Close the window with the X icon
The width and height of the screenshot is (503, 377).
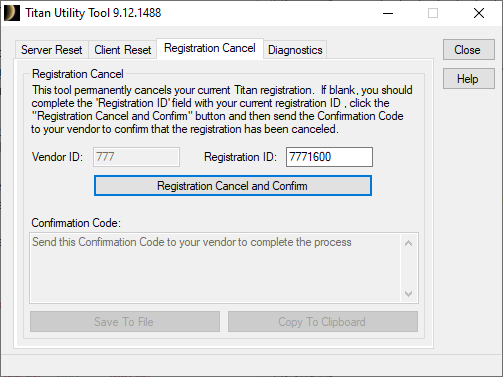point(479,13)
